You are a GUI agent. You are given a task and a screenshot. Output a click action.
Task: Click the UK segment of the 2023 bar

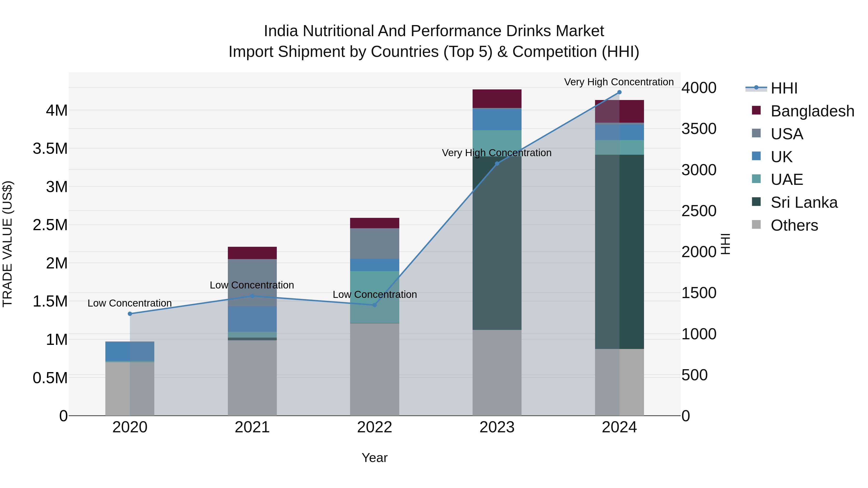(x=497, y=119)
